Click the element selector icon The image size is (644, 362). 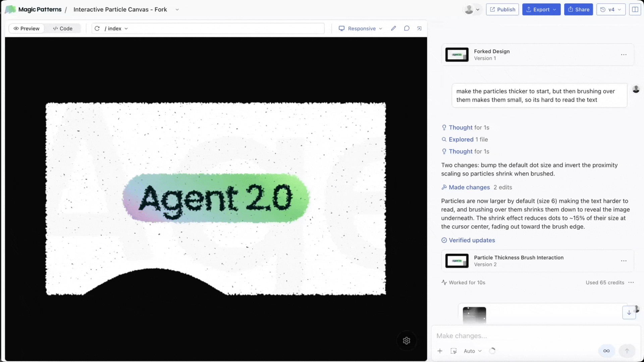[x=453, y=351]
